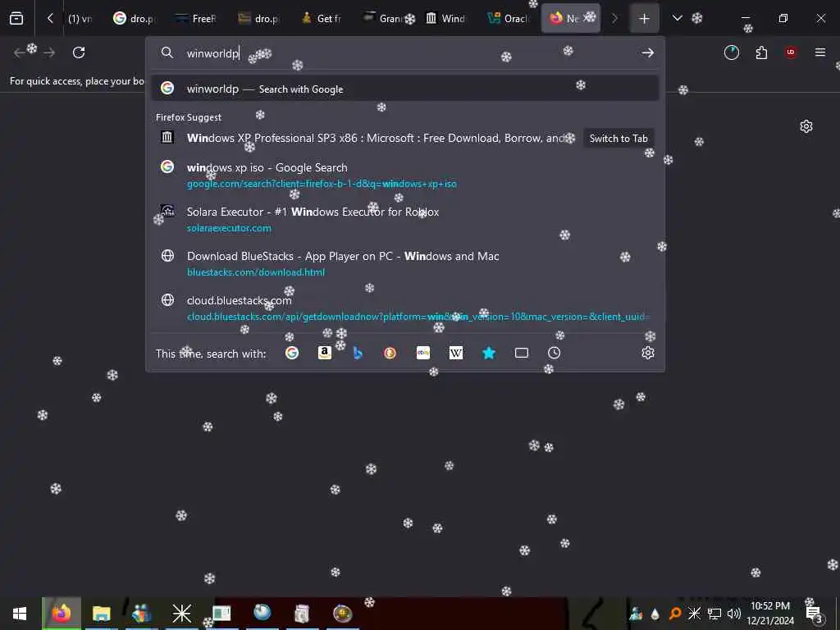This screenshot has width=840, height=630.
Task: Reload the current page
Action: pyautogui.click(x=79, y=52)
